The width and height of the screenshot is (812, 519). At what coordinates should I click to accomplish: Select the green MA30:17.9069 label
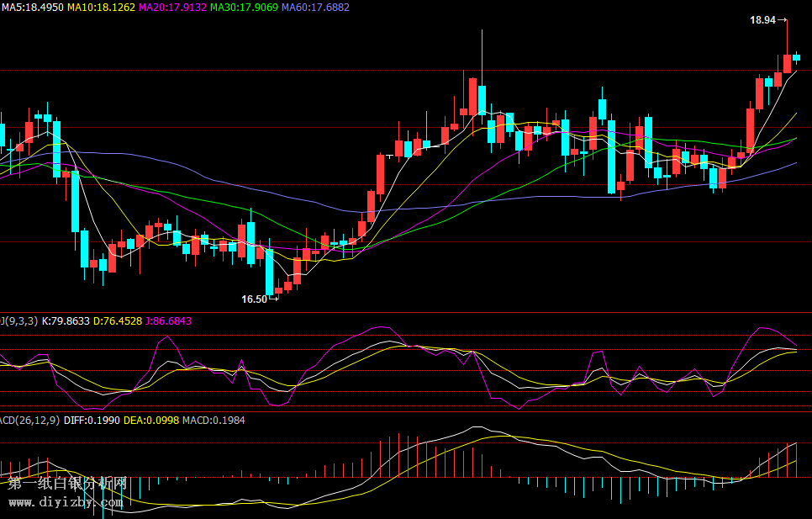(x=244, y=7)
